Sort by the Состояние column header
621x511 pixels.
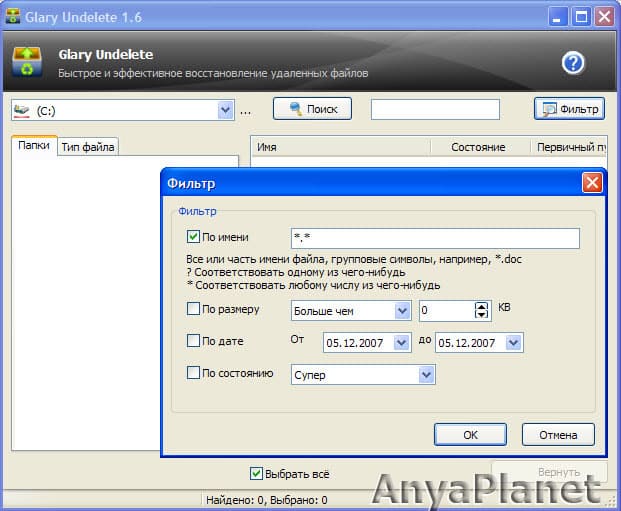pos(480,147)
